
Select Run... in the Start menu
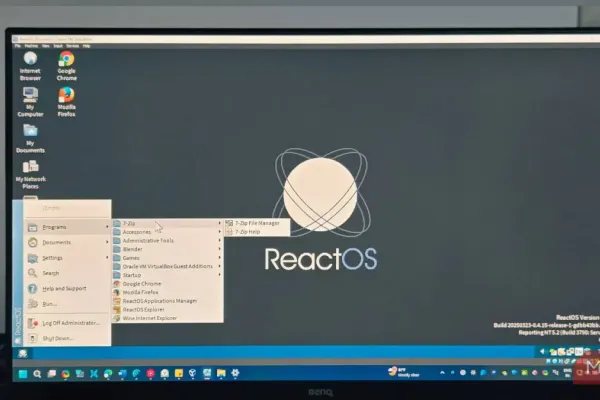(x=67, y=304)
